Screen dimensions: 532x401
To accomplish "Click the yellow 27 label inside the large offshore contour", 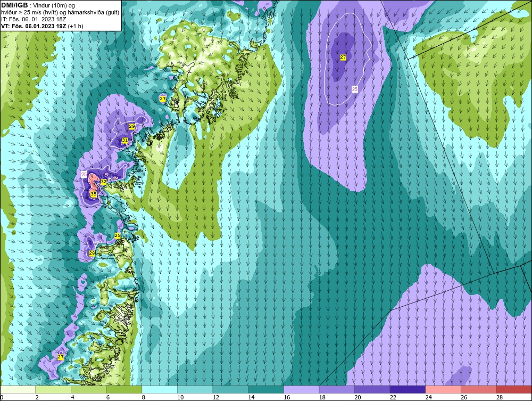I will pyautogui.click(x=343, y=58).
